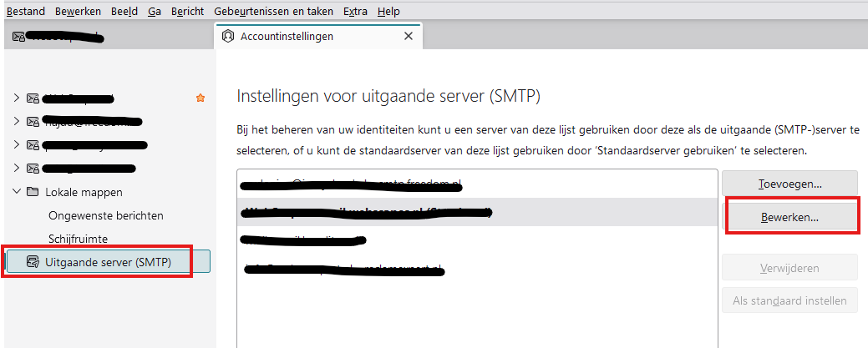Click the envelope icon of the freedom account

(33, 122)
